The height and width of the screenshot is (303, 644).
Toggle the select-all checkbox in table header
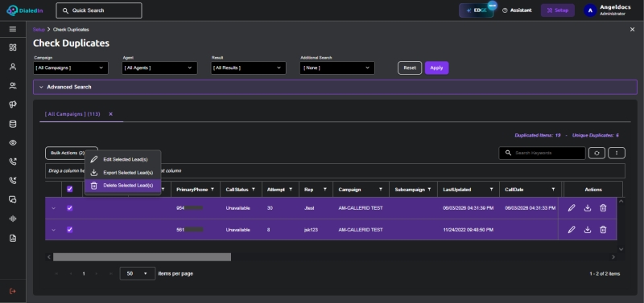tap(69, 189)
